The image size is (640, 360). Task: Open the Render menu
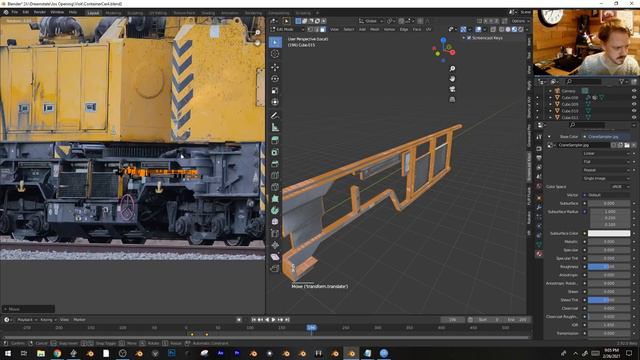[x=40, y=12]
